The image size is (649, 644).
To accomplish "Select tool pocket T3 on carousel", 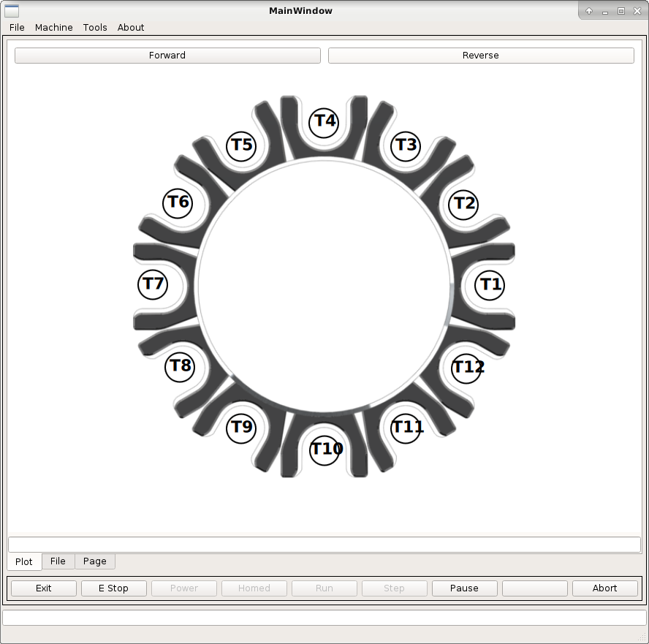I will (x=406, y=145).
